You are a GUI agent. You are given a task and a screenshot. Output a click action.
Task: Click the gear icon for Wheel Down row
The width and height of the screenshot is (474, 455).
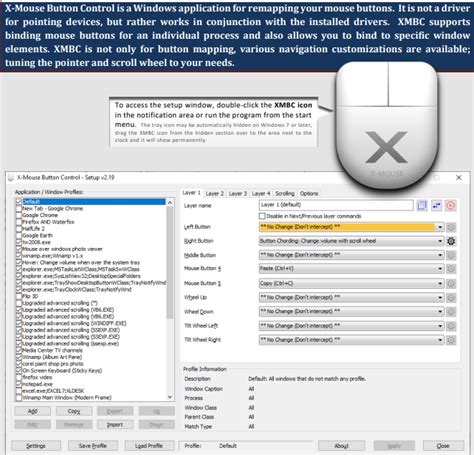pos(451,312)
